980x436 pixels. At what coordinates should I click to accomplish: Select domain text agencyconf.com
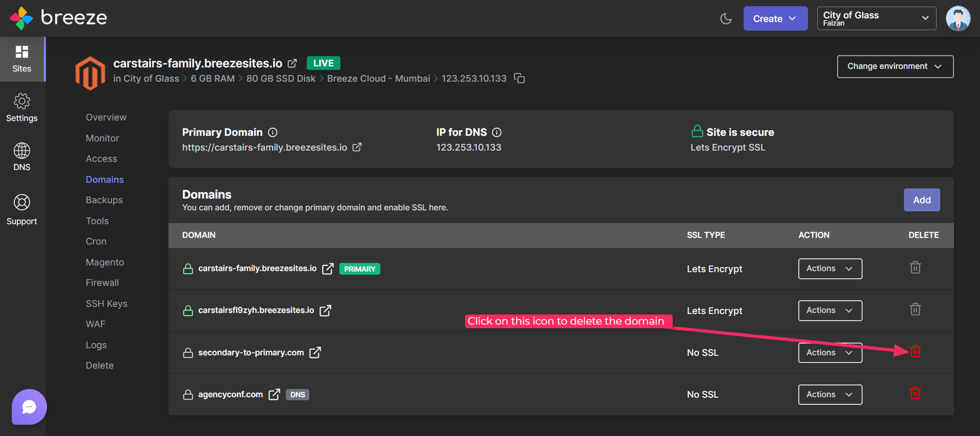tap(231, 395)
